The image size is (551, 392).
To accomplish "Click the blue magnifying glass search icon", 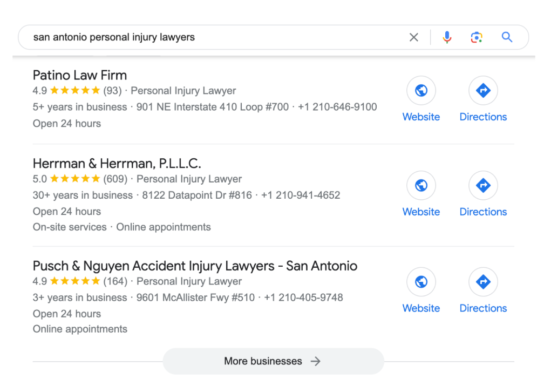I will coord(507,37).
